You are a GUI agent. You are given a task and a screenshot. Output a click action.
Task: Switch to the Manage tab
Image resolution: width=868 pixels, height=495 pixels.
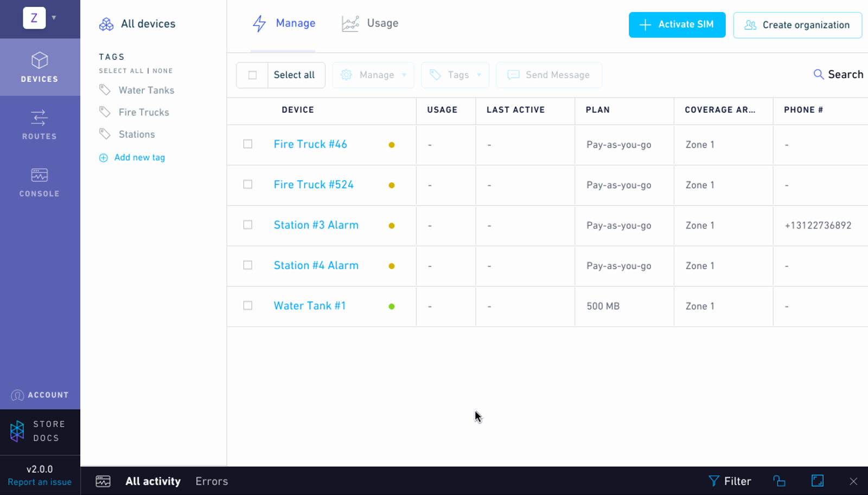click(x=283, y=23)
